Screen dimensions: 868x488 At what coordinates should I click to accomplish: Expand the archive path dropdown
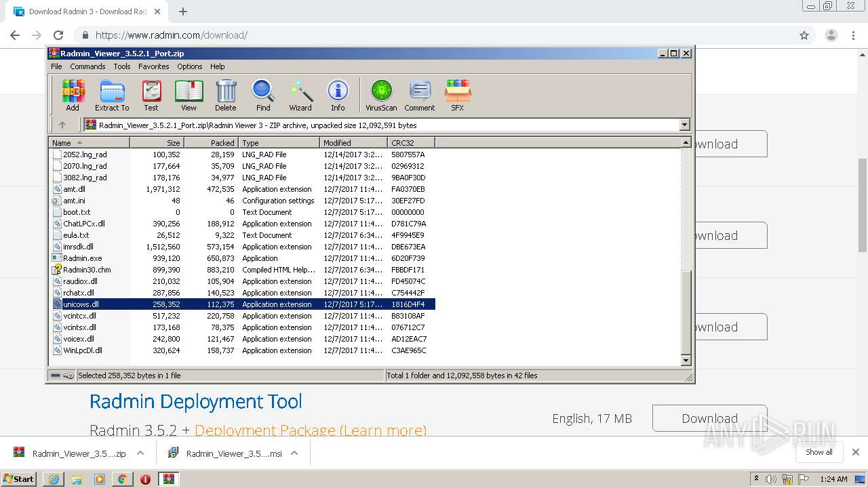pyautogui.click(x=684, y=125)
